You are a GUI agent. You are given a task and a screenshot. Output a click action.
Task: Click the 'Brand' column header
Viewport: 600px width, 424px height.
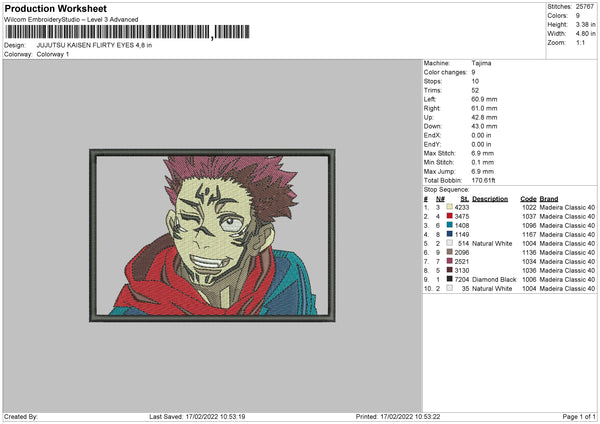pyautogui.click(x=549, y=199)
